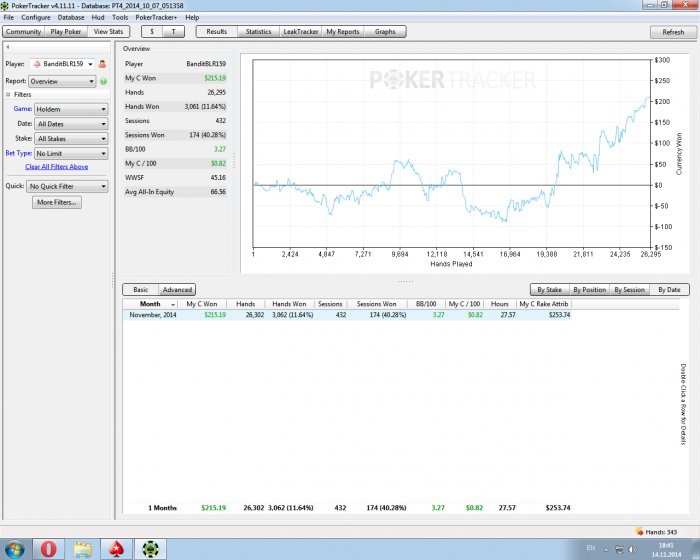
Task: Open the Graphs tab
Action: (x=385, y=32)
